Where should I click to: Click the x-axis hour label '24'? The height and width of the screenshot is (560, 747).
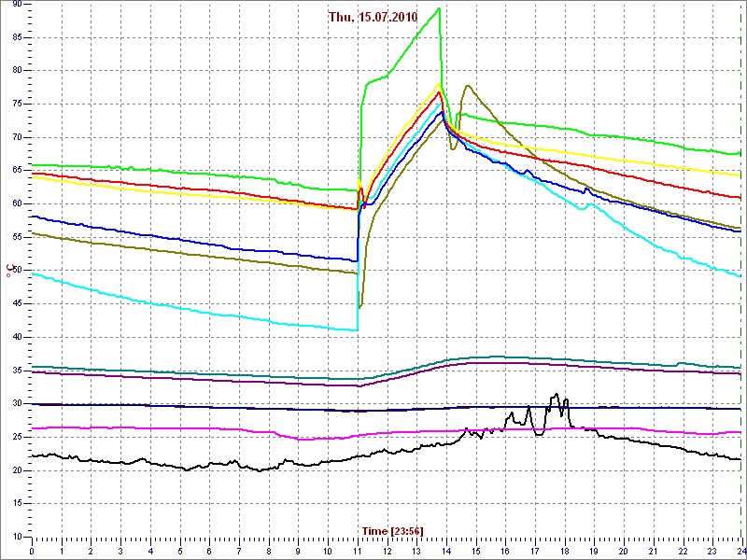(x=741, y=551)
